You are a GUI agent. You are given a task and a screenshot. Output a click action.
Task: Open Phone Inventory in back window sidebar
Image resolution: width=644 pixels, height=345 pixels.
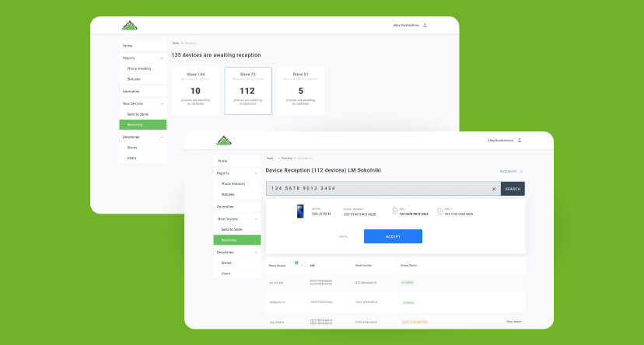click(140, 68)
